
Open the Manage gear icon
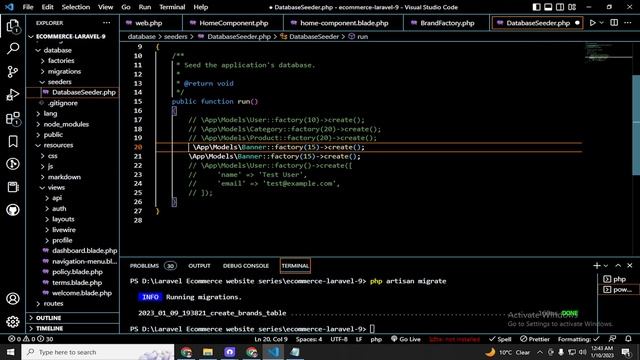pos(13,322)
